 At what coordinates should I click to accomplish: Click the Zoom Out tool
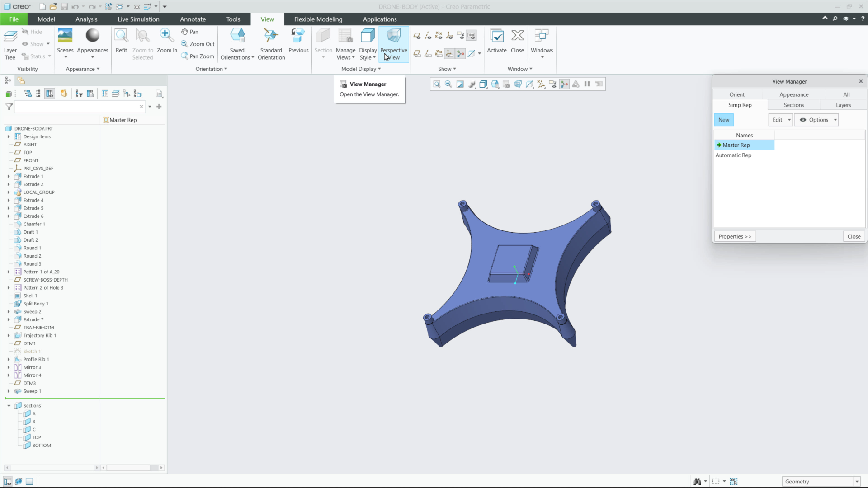tap(198, 44)
